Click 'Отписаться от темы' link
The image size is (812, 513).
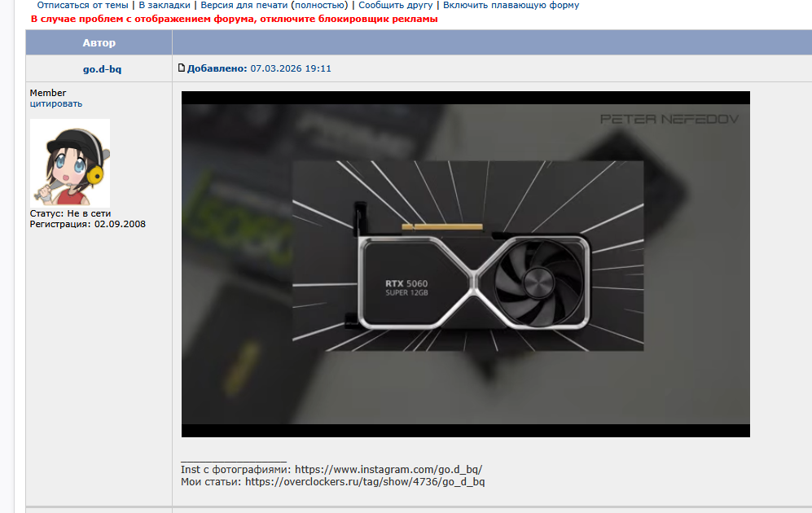82,5
